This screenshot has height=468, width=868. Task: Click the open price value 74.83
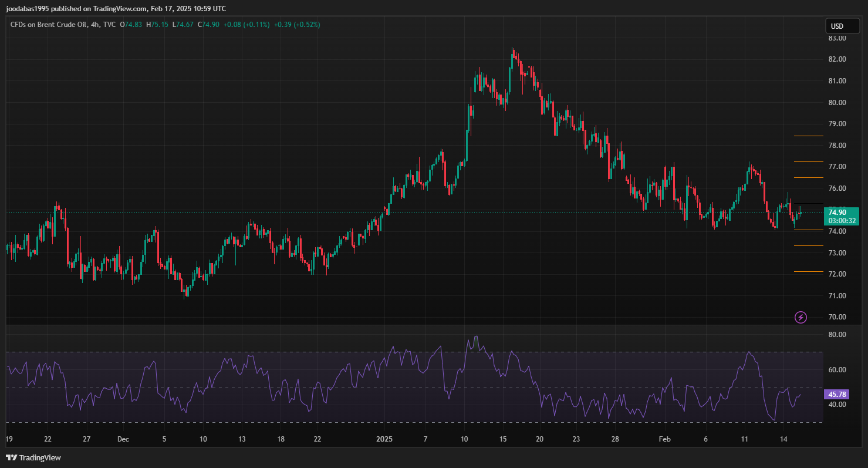134,25
